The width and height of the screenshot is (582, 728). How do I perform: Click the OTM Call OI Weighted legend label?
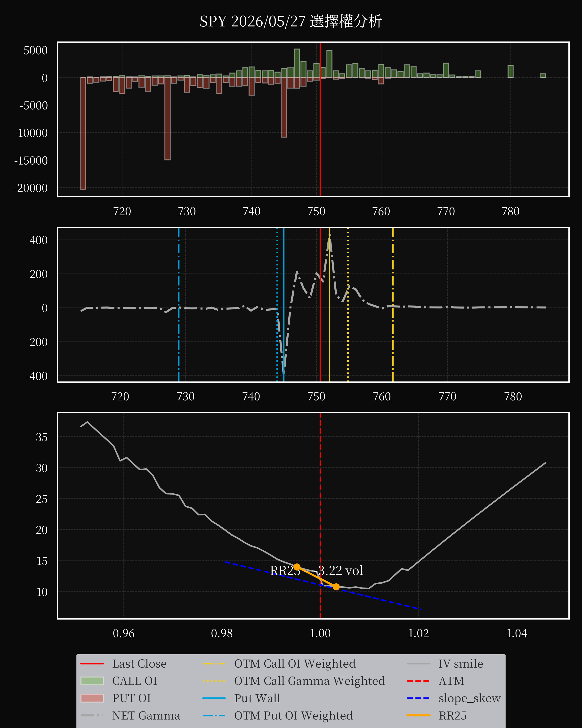295,664
